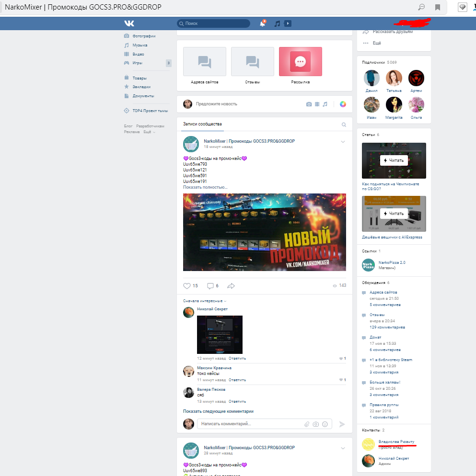476x476 pixels.
Task: Change comment sorting Сначала интересные
Action: 205,301
